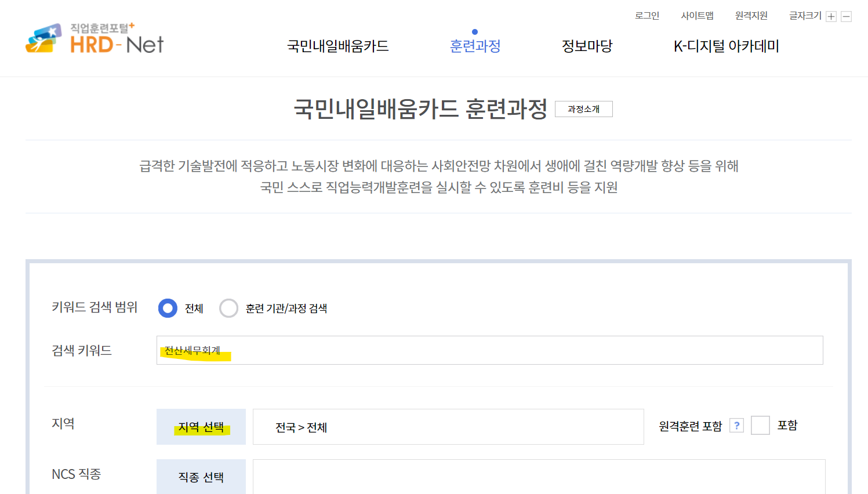Click the 원격훈련 포함 label

click(x=691, y=426)
